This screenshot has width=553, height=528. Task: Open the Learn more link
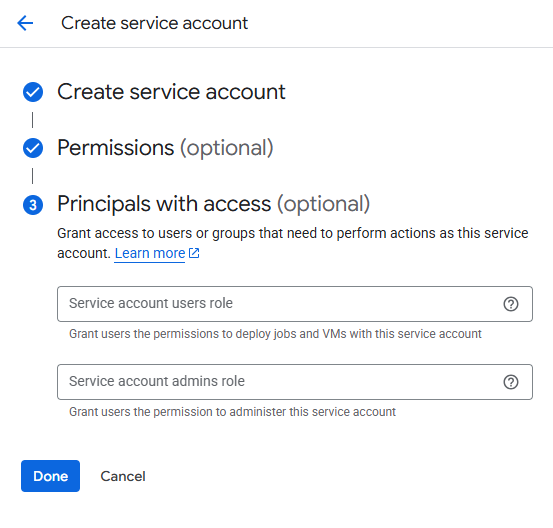tap(150, 253)
